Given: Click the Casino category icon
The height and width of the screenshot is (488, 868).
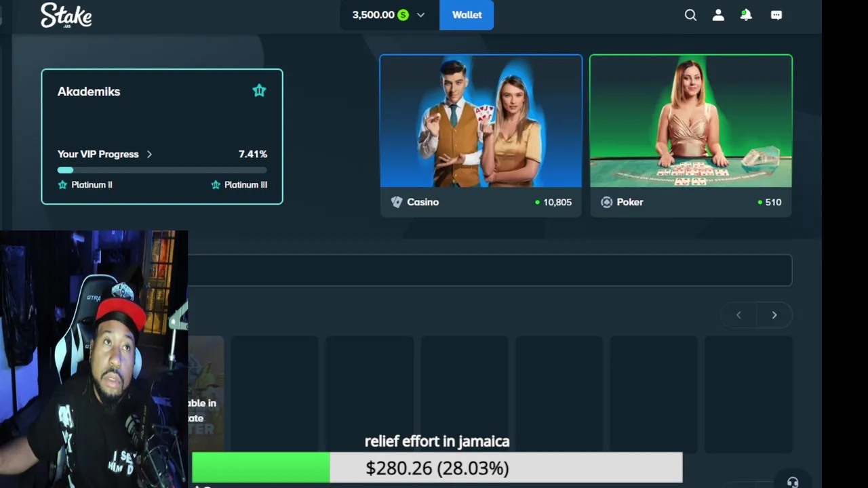Looking at the screenshot, I should (397, 202).
